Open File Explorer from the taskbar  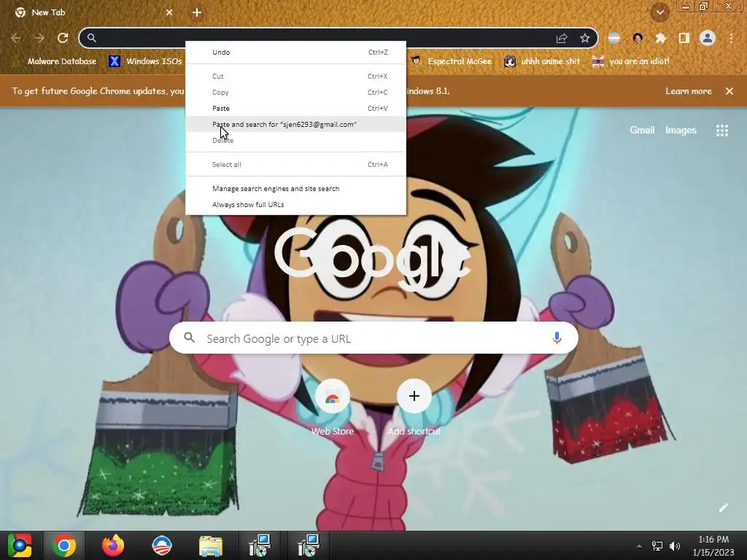pos(211,546)
